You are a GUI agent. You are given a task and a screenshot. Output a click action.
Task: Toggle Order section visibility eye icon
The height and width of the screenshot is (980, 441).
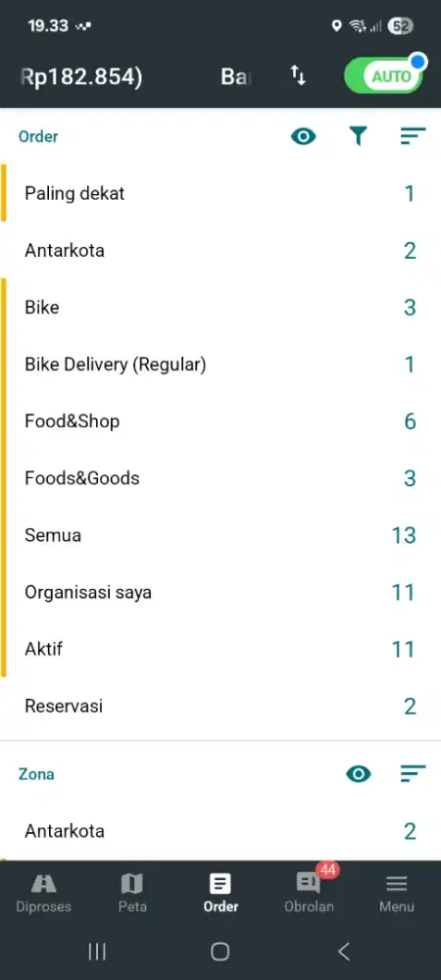(304, 136)
